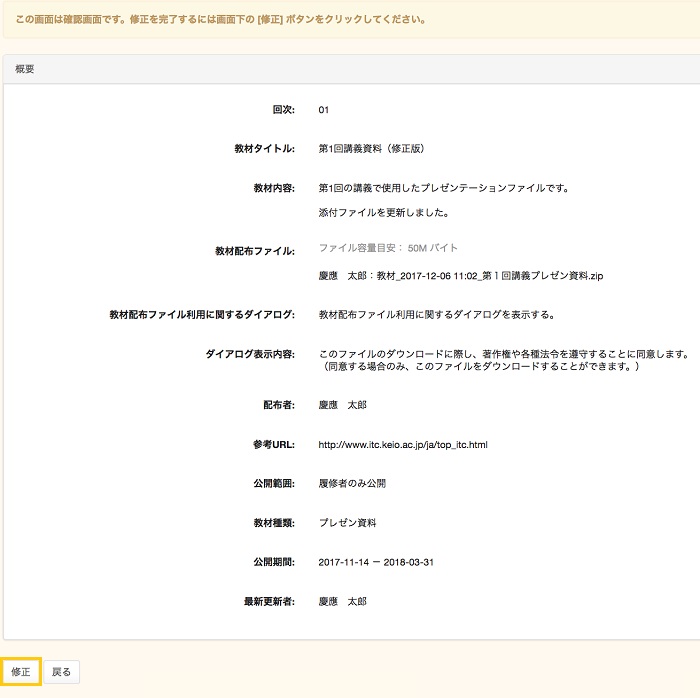Select the 教材タイトル value 第1回講義資料（修正版）
Screen dimensions: 700x698
(371, 149)
